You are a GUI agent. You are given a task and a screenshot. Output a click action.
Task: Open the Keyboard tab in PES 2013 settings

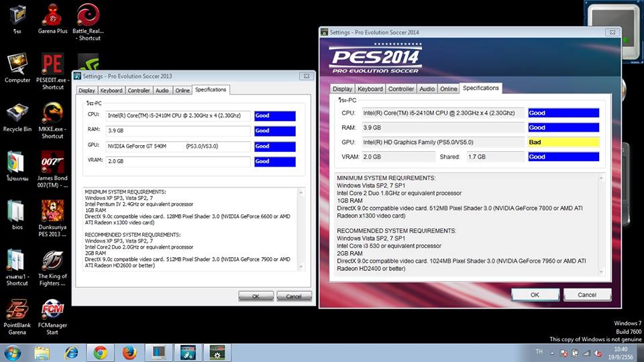point(111,91)
